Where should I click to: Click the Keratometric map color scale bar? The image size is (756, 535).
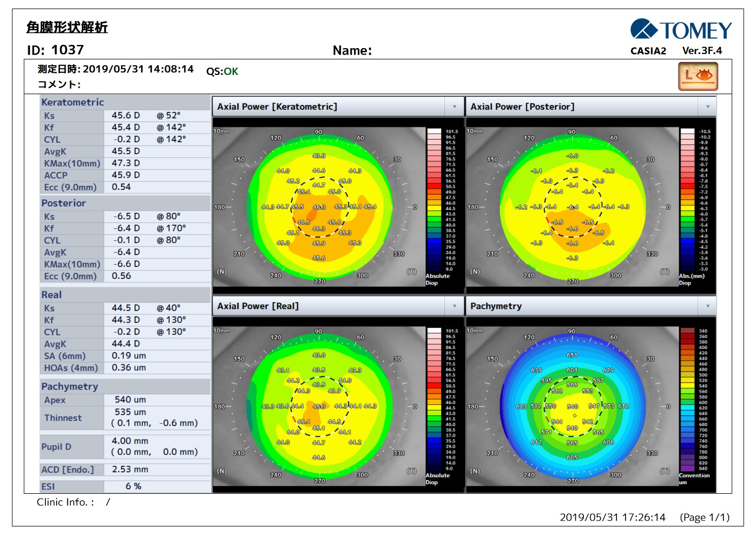[434, 200]
